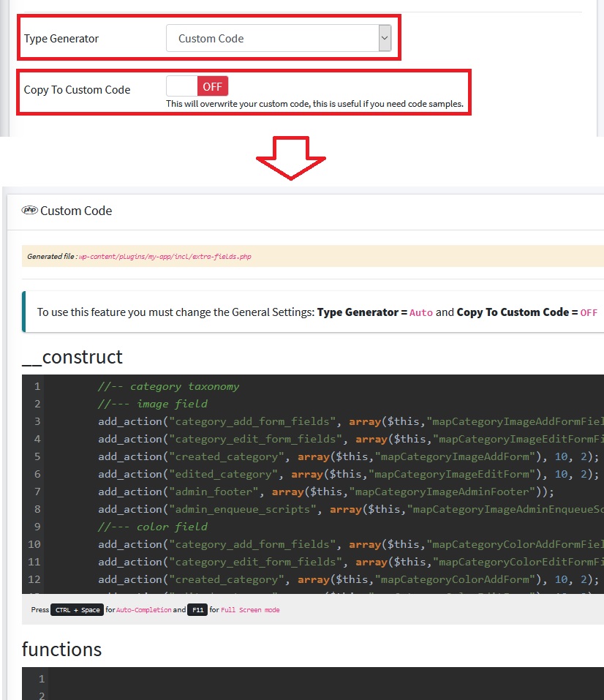Toggle the Copy To Custom Code switch
This screenshot has width=604, height=700.
coord(197,86)
